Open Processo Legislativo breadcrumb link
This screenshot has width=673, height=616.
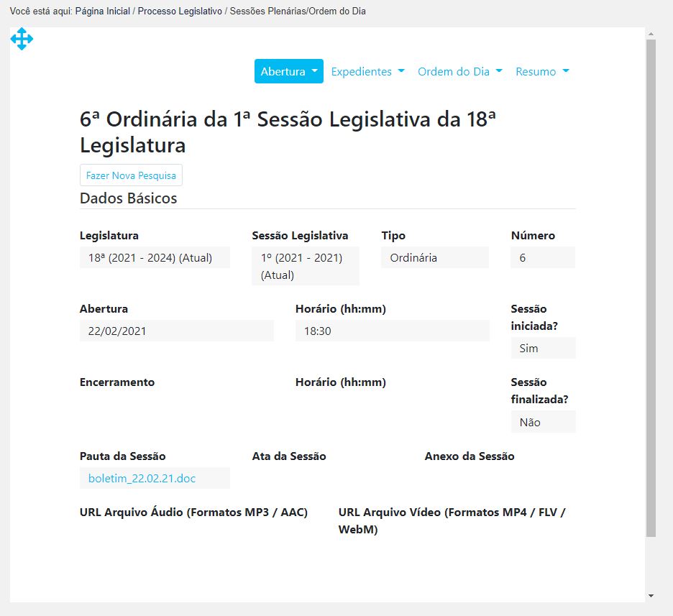[x=180, y=12]
